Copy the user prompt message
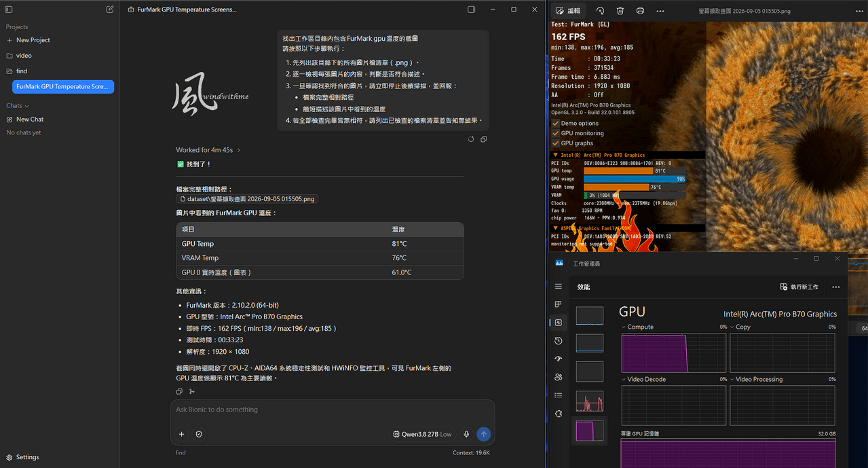The height and width of the screenshot is (468, 868). pos(483,139)
